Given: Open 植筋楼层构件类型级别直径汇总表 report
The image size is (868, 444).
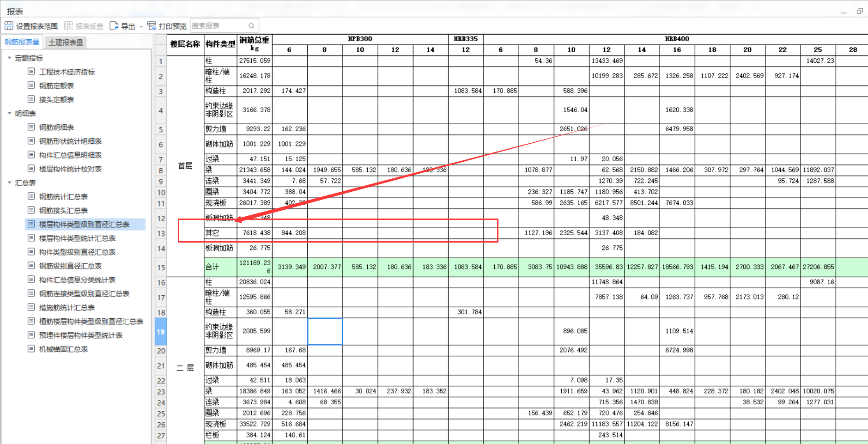Looking at the screenshot, I should (91, 322).
